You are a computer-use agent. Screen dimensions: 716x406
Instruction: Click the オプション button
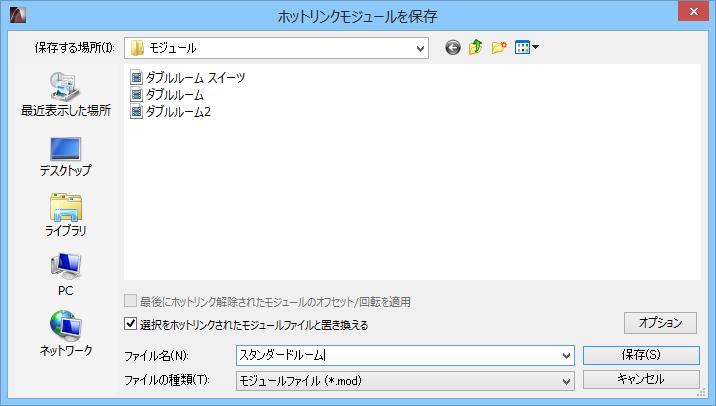[x=660, y=323]
